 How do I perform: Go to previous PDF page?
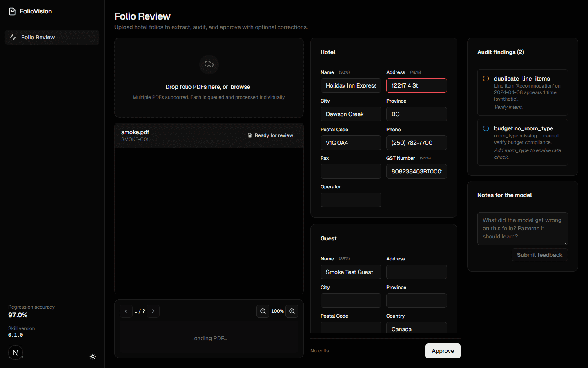point(126,311)
